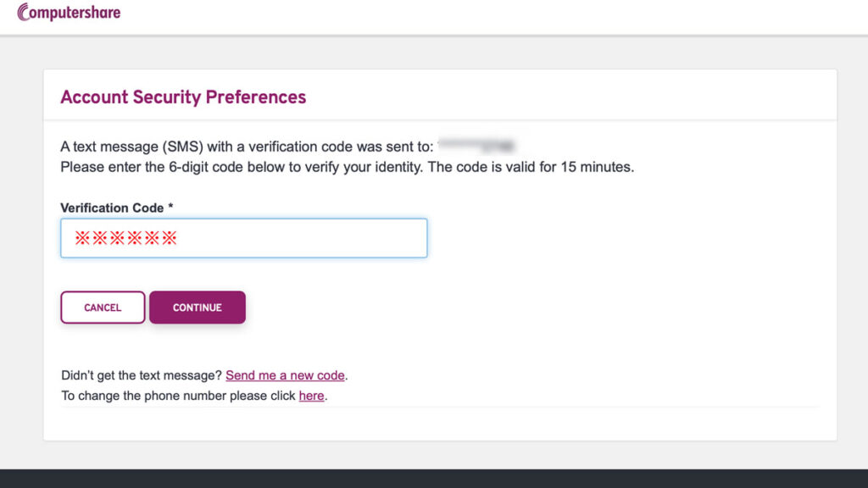The height and width of the screenshot is (488, 868).
Task: Click the masked red characters in the code field
Action: tap(125, 238)
